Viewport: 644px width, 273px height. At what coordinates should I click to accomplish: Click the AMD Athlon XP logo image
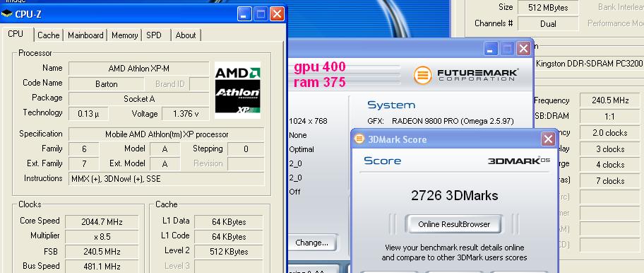(237, 90)
